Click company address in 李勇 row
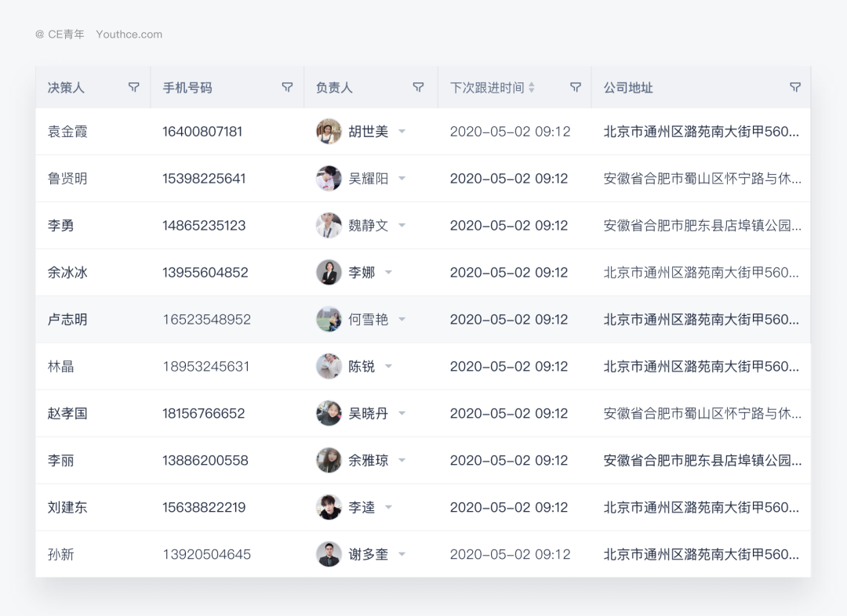The height and width of the screenshot is (616, 847). pos(702,225)
